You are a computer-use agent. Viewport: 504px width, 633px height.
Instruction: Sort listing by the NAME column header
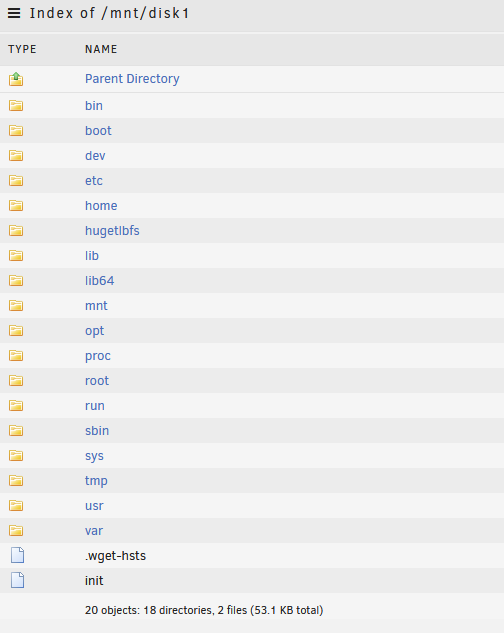click(101, 49)
